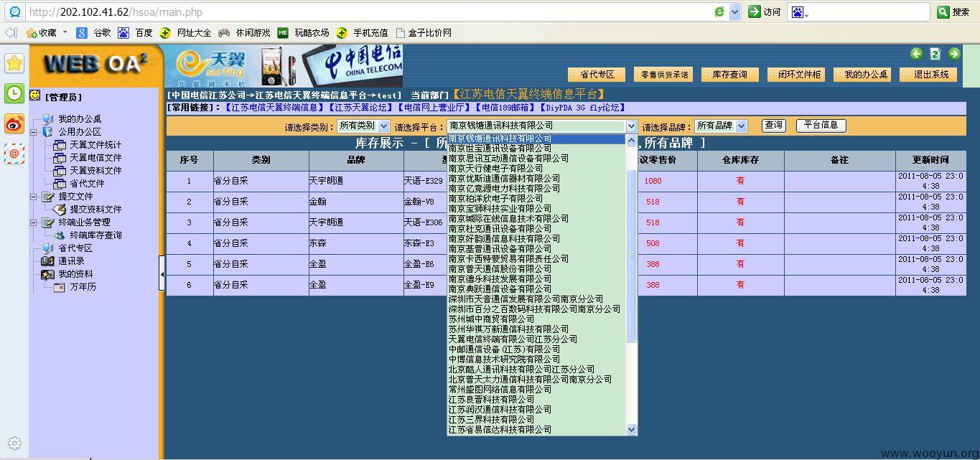
Task: Open 万年历 tree item
Action: 83,287
